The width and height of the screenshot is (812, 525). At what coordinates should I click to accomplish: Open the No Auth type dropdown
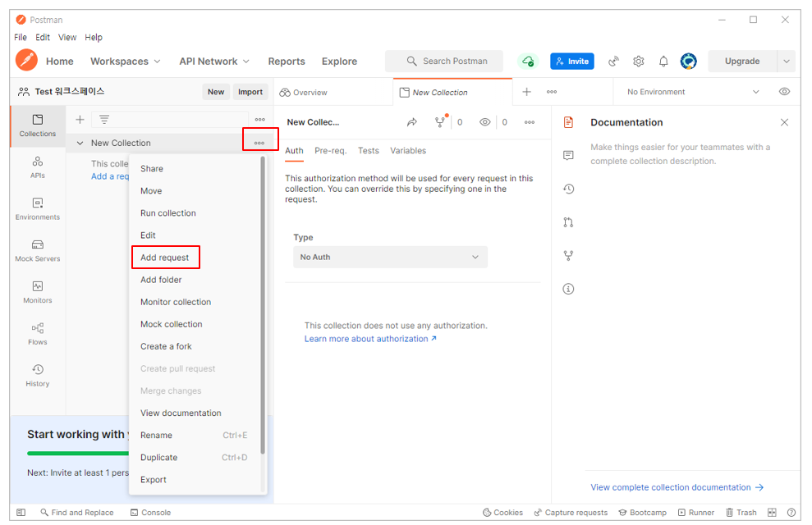tap(390, 257)
